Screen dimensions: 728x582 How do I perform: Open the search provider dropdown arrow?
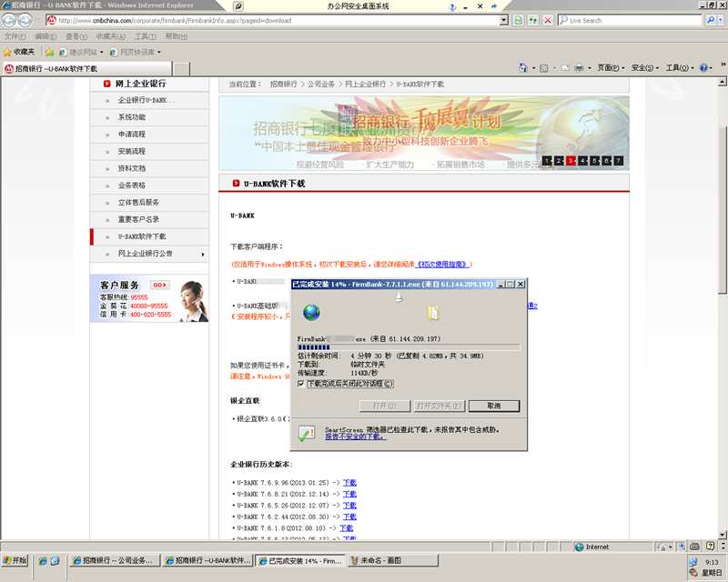721,20
